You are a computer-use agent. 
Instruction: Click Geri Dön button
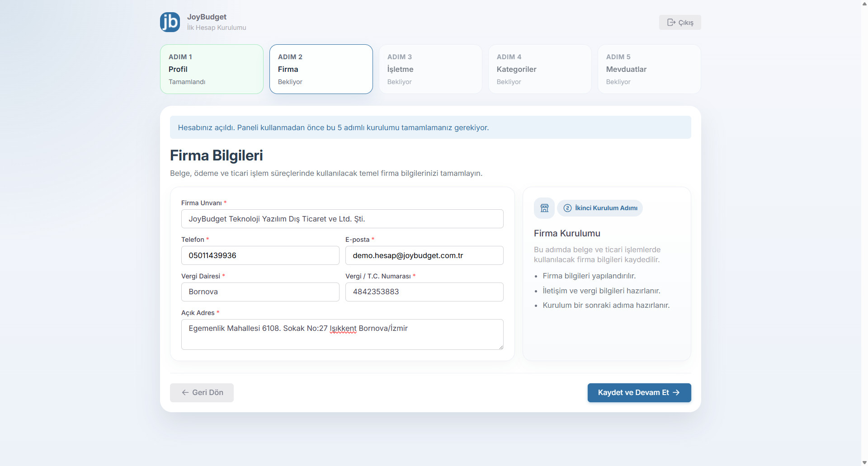202,393
